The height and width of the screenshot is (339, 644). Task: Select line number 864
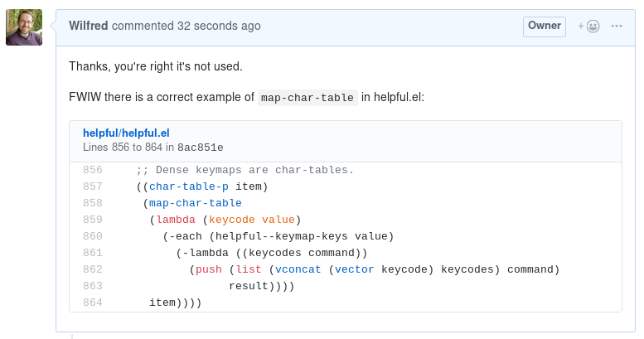coord(93,303)
